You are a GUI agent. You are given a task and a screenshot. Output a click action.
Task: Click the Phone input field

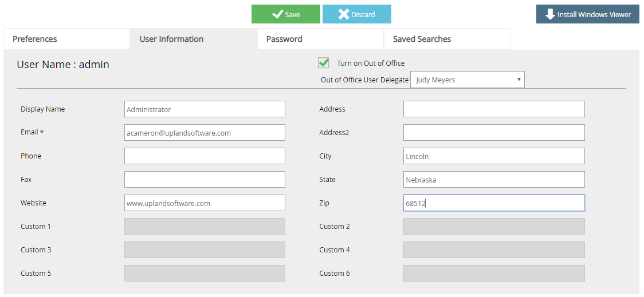(x=205, y=156)
